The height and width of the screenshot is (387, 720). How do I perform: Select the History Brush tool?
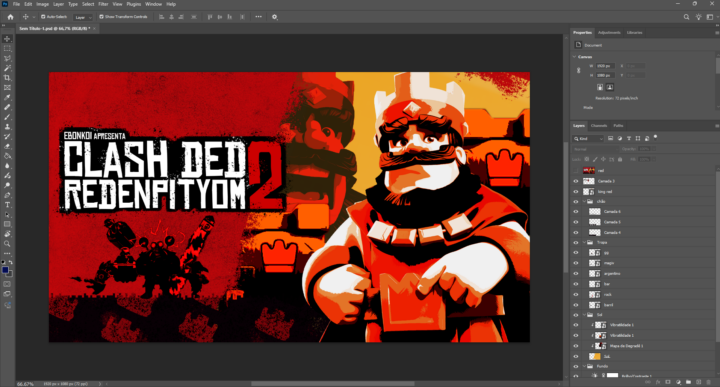[7, 136]
